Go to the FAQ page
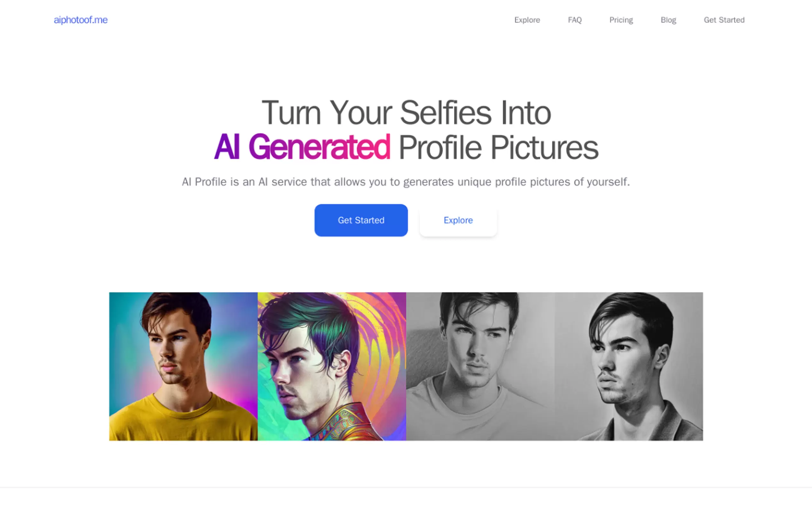 pyautogui.click(x=575, y=20)
